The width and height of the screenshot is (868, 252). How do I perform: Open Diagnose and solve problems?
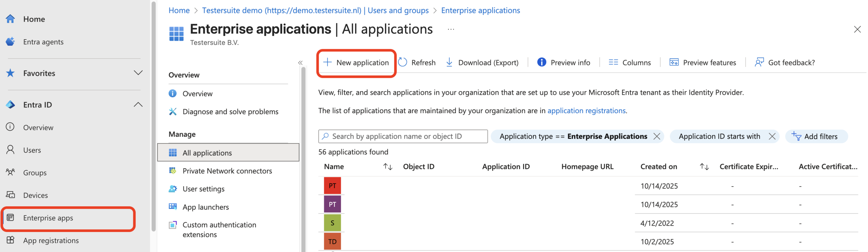pos(230,111)
